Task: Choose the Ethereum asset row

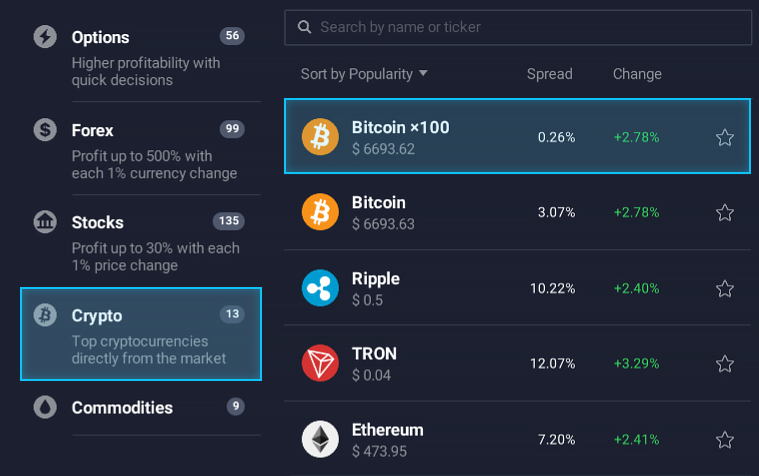Action: coord(500,439)
